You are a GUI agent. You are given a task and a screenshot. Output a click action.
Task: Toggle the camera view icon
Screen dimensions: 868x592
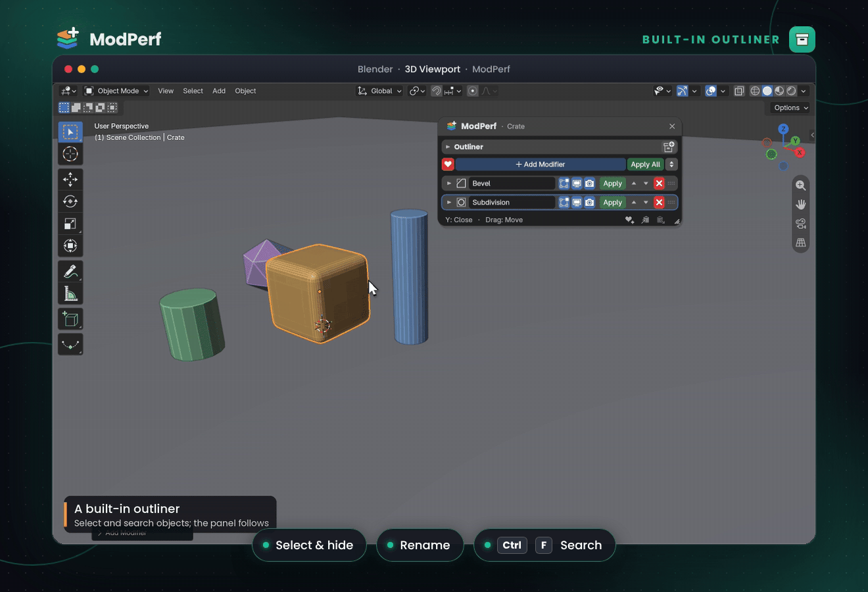pos(800,224)
